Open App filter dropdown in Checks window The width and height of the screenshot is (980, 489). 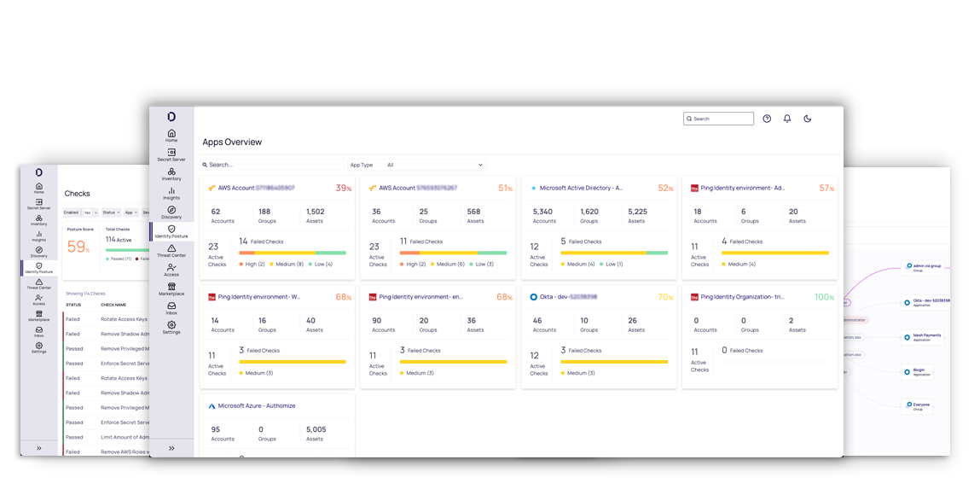pyautogui.click(x=131, y=212)
